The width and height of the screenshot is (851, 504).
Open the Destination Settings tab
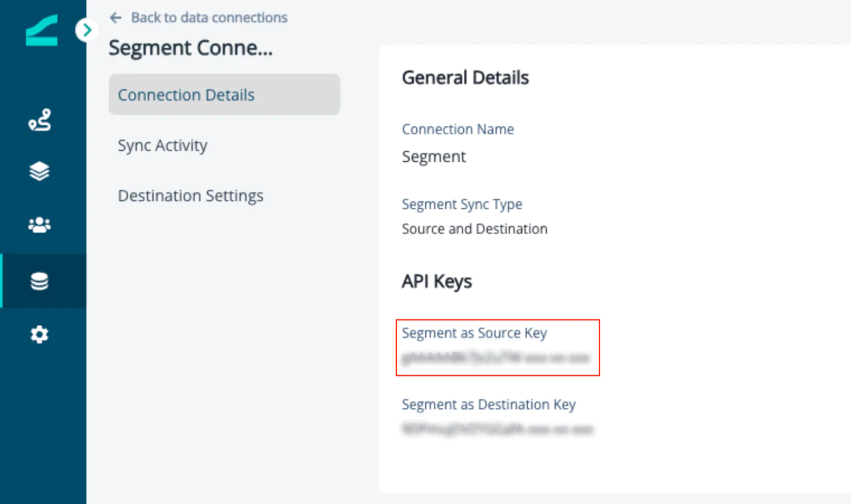point(190,195)
